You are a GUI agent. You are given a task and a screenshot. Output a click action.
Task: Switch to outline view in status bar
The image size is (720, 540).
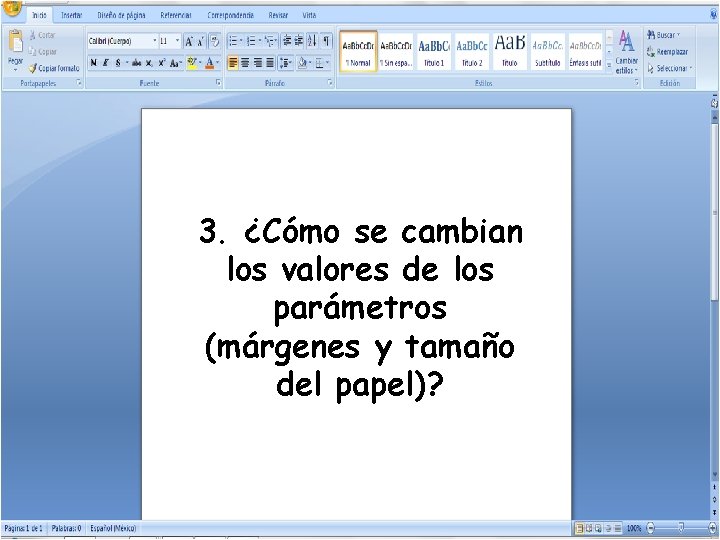point(608,529)
